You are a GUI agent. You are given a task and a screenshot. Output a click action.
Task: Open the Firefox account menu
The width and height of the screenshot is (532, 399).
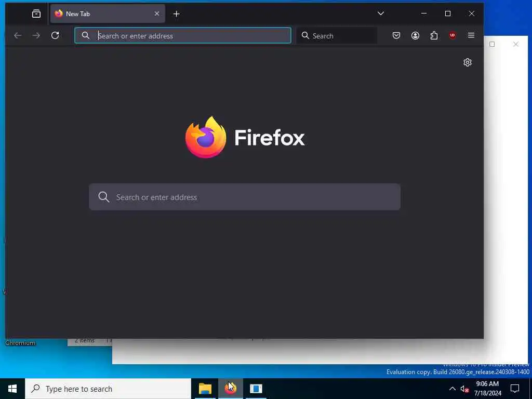(415, 35)
